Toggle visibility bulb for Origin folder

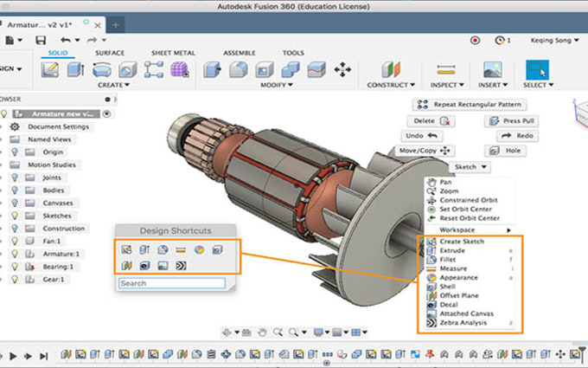[15, 152]
